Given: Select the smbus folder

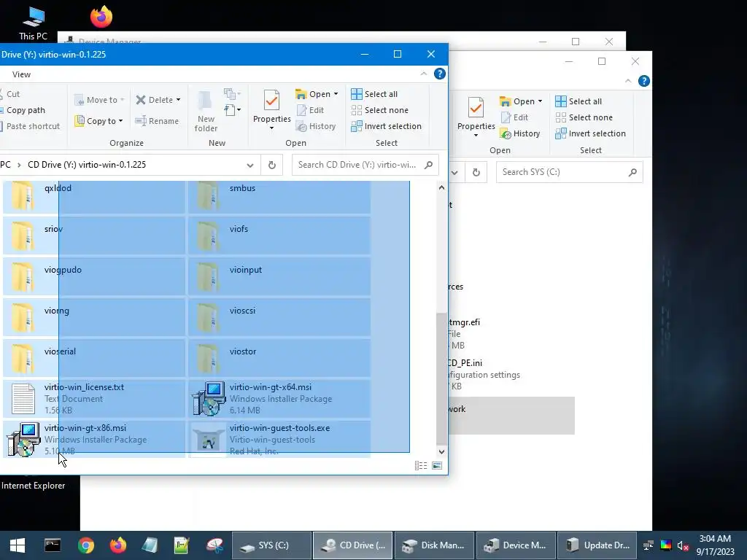Looking at the screenshot, I should click(279, 195).
